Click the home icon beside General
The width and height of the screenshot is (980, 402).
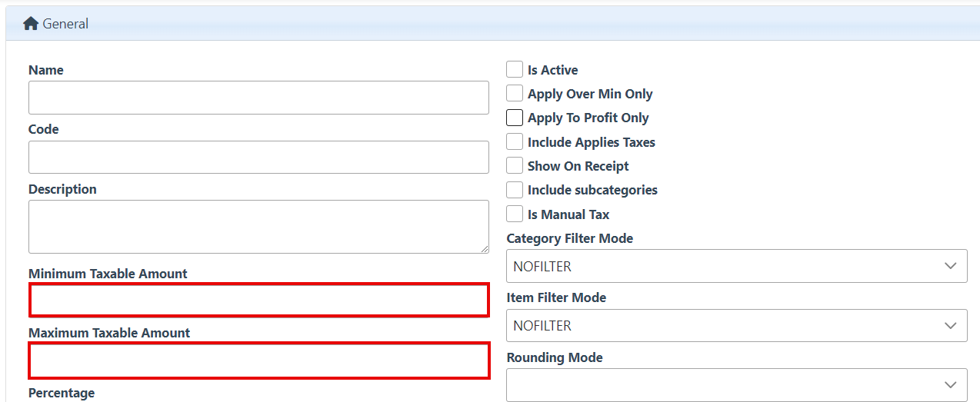[x=31, y=24]
